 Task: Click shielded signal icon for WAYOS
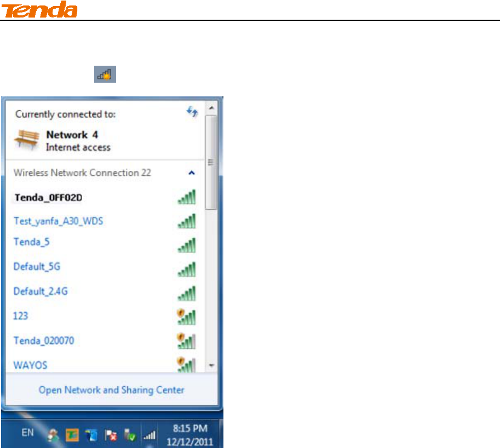[186, 365]
